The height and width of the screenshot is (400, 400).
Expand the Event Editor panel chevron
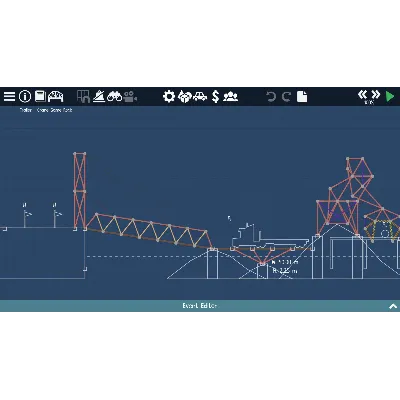click(x=393, y=306)
